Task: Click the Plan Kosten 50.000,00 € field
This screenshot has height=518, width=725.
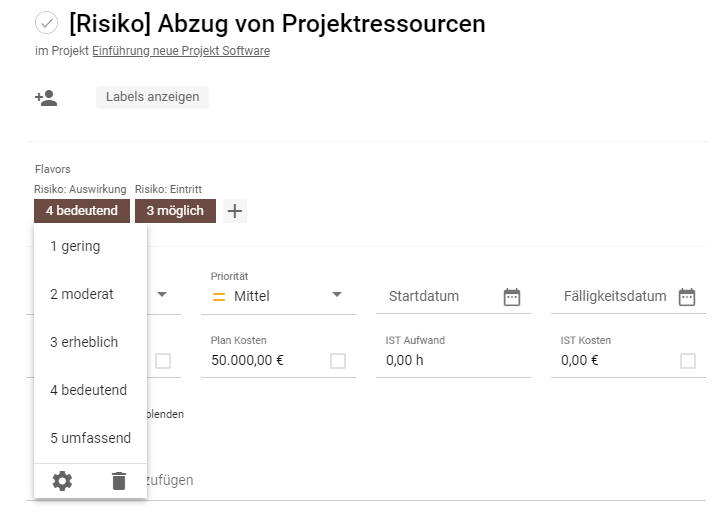Action: coord(267,360)
